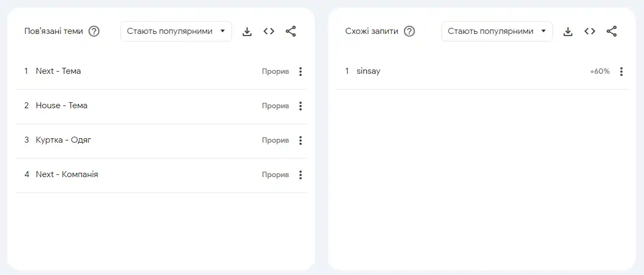Expand Стають популярними dropdown in Схожі запити

[497, 31]
